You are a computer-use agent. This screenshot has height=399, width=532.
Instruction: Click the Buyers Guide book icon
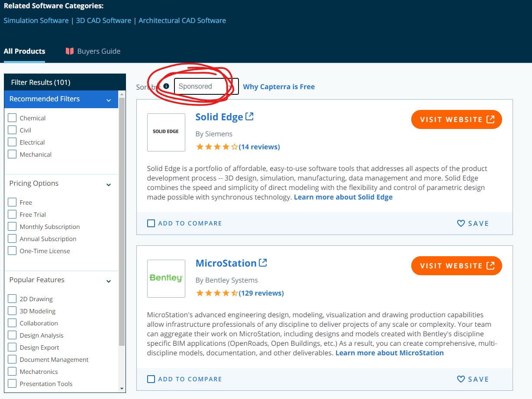tap(70, 51)
